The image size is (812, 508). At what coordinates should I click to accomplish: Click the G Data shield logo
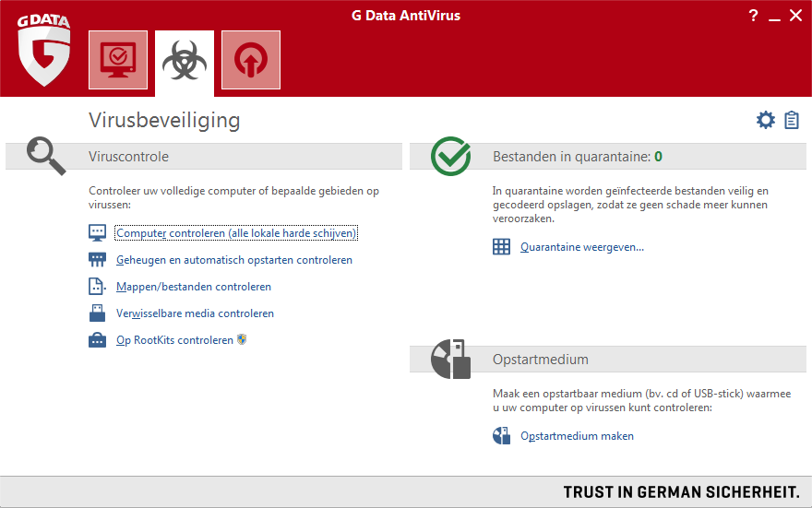(x=43, y=55)
